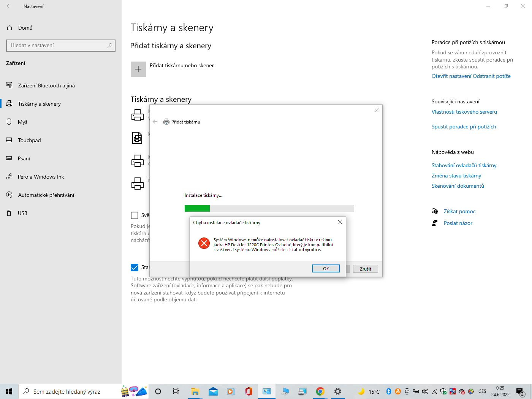Open Zařízení Bluetooth a jiná section

click(46, 85)
